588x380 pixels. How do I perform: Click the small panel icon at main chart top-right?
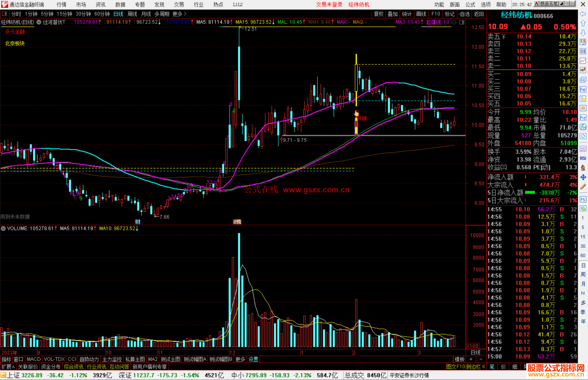pos(462,22)
